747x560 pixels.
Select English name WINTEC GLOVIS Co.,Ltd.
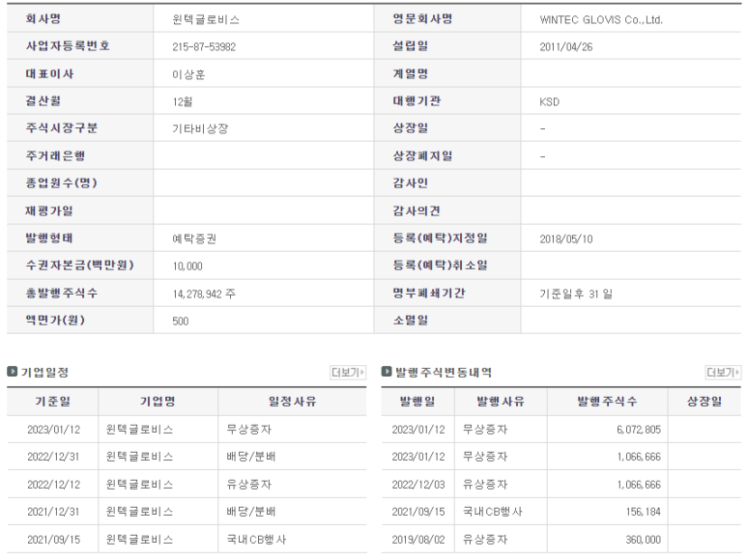coord(601,19)
